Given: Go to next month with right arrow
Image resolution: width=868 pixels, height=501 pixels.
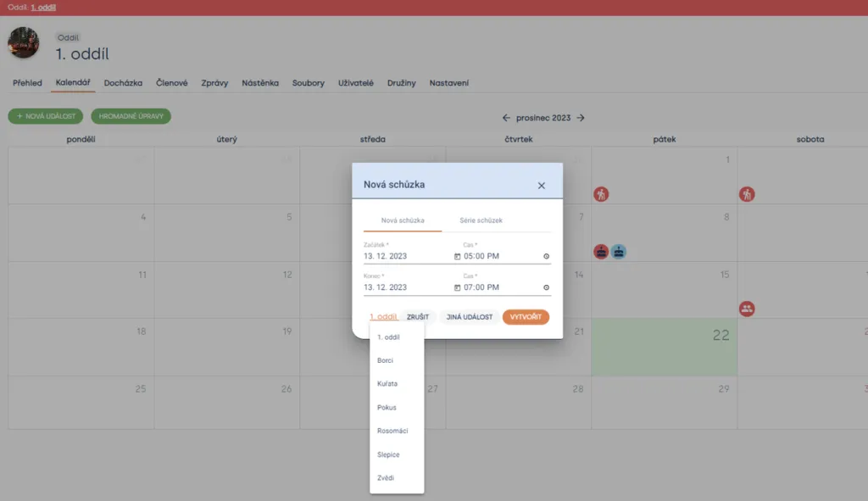Looking at the screenshot, I should [580, 118].
